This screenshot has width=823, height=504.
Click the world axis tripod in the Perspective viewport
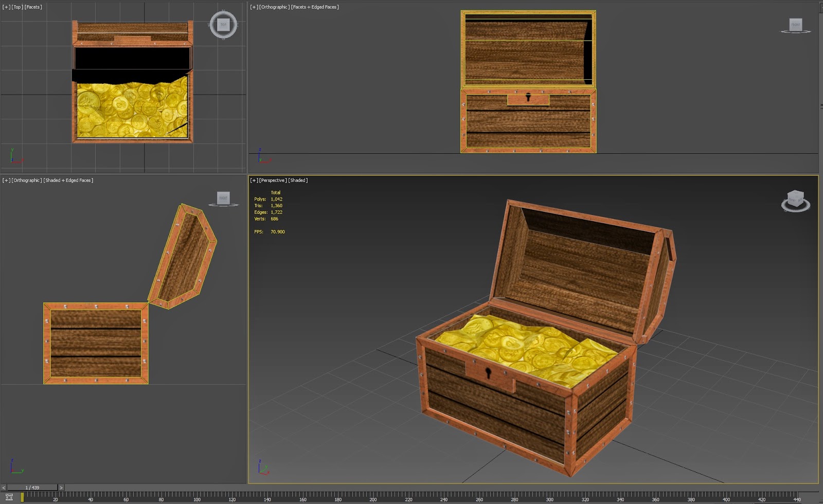[x=261, y=467]
